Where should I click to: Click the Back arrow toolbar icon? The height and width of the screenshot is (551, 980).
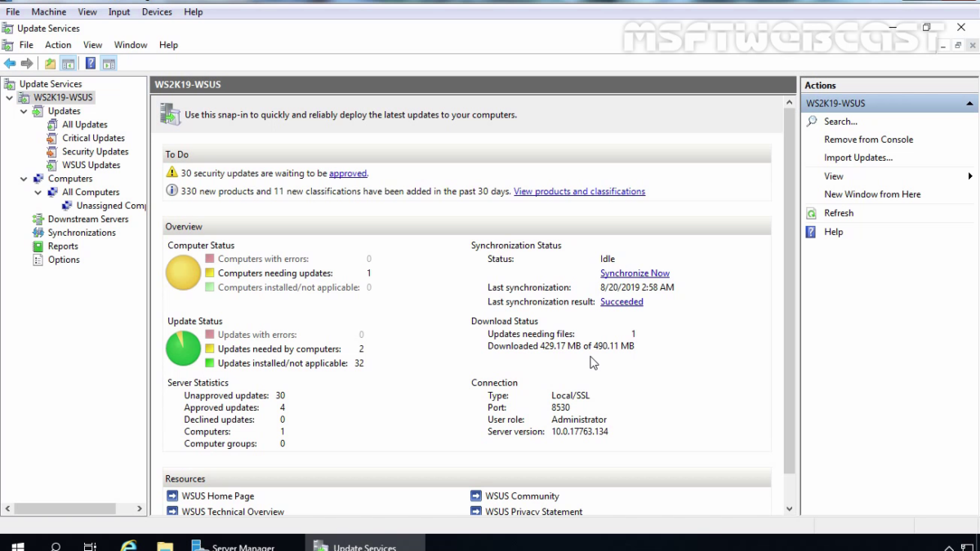tap(10, 64)
